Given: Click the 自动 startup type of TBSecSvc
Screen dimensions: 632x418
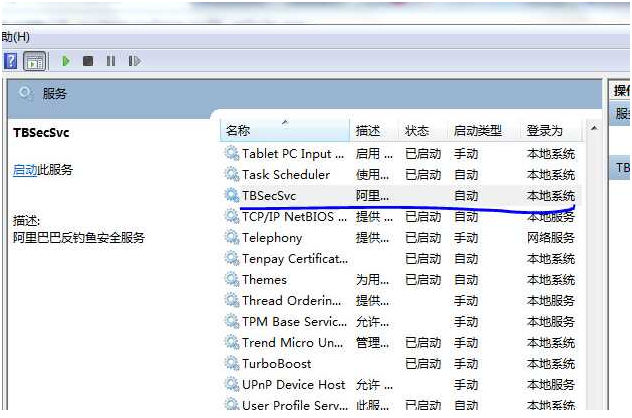Looking at the screenshot, I should coord(466,196).
